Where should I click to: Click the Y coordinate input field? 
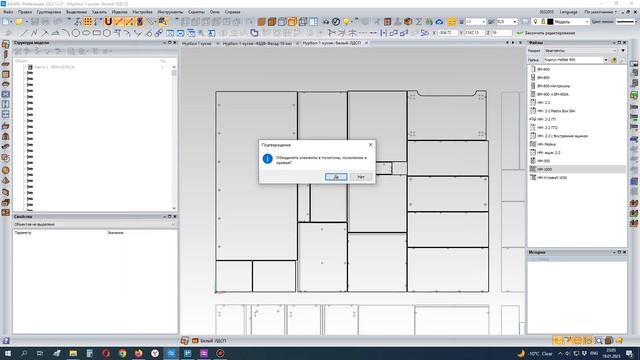coord(474,33)
